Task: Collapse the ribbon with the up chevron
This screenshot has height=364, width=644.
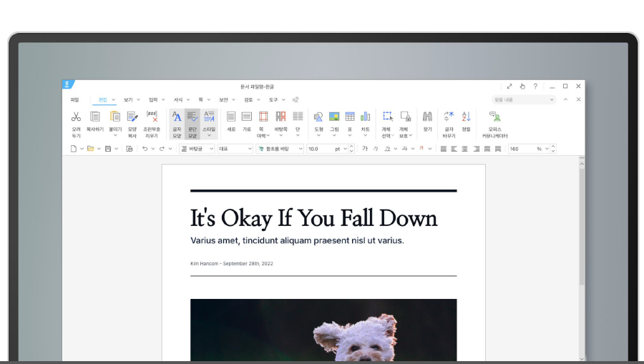Action: [565, 99]
